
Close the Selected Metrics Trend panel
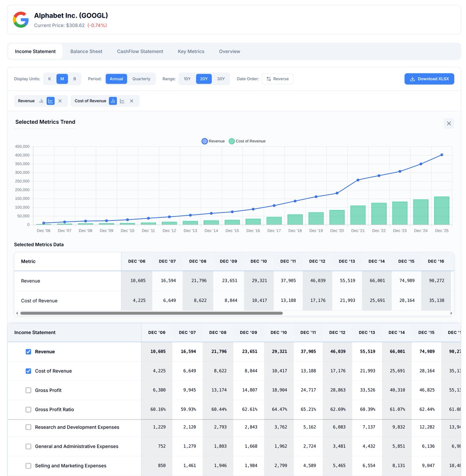click(x=449, y=123)
